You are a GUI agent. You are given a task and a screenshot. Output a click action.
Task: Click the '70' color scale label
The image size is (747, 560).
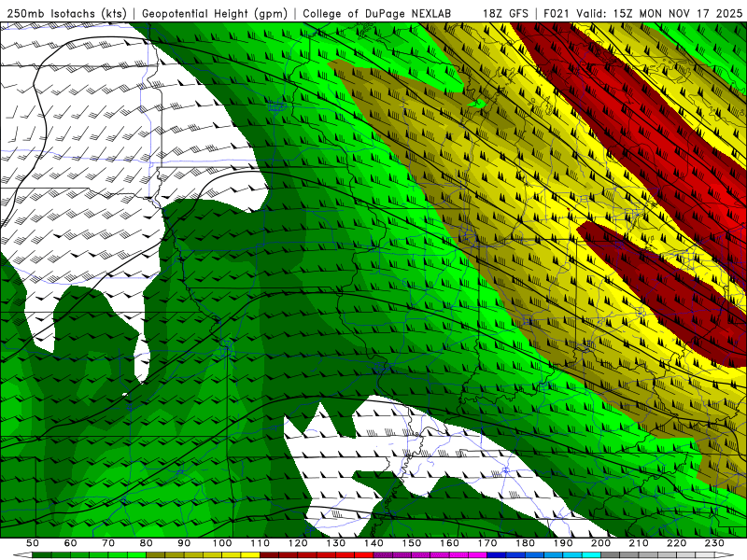(x=108, y=543)
